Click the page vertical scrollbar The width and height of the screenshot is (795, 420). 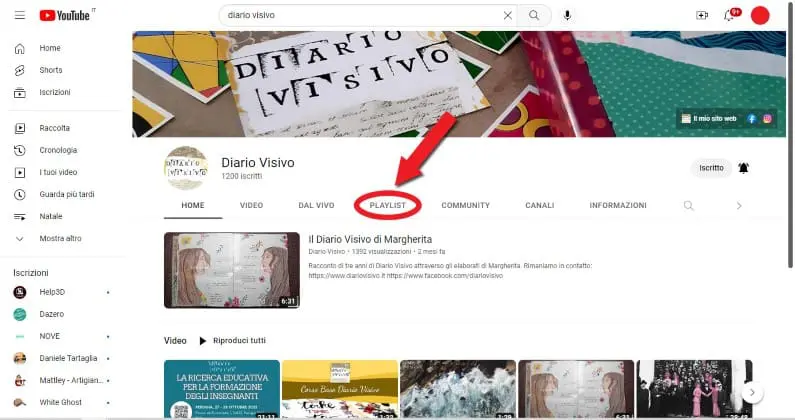pyautogui.click(x=790, y=134)
